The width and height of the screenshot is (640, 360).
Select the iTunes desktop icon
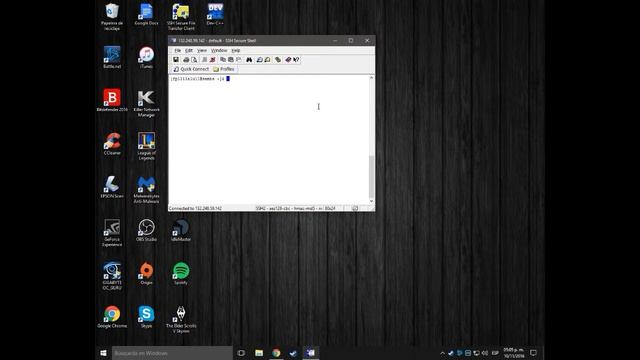click(146, 57)
